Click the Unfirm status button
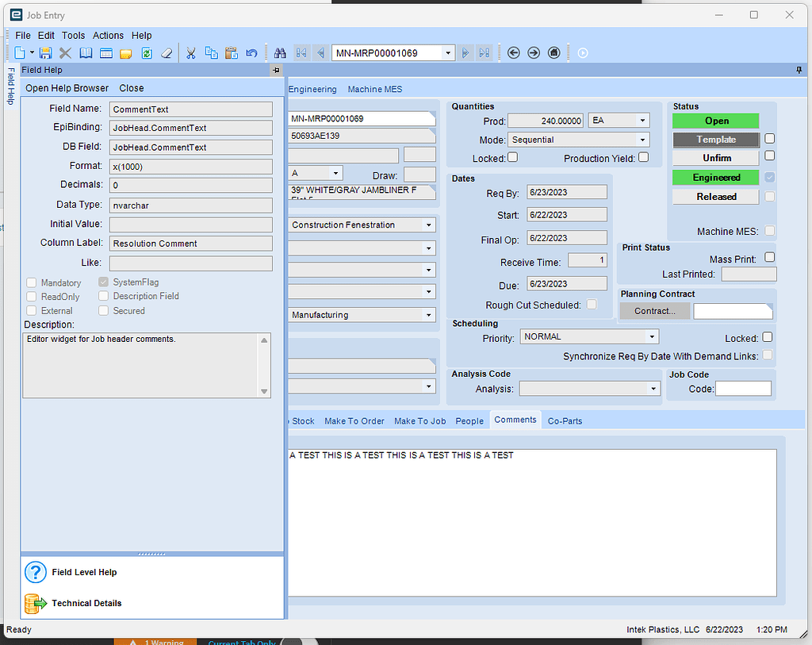Image resolution: width=812 pixels, height=645 pixels. pyautogui.click(x=715, y=157)
